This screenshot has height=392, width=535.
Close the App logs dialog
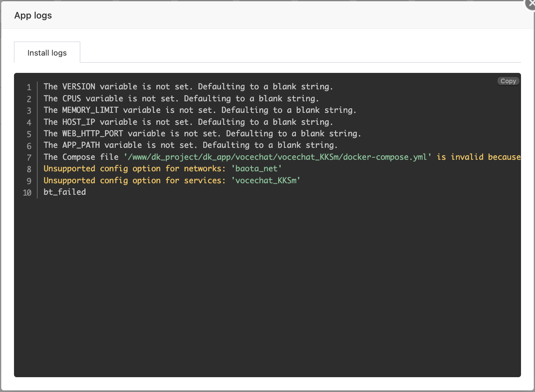point(530,3)
